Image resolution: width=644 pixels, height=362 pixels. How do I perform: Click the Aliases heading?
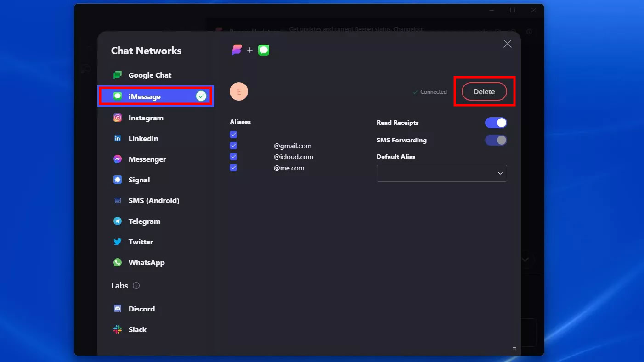tap(240, 122)
